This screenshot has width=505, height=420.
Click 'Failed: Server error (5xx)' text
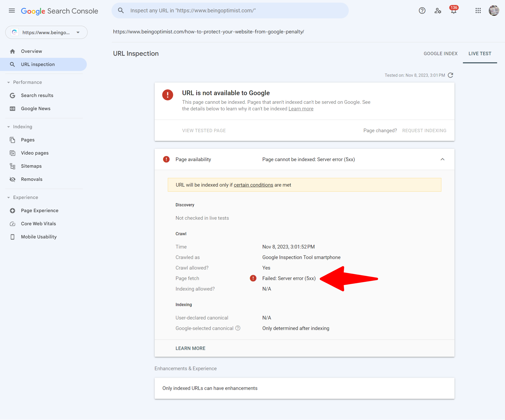[x=289, y=278]
